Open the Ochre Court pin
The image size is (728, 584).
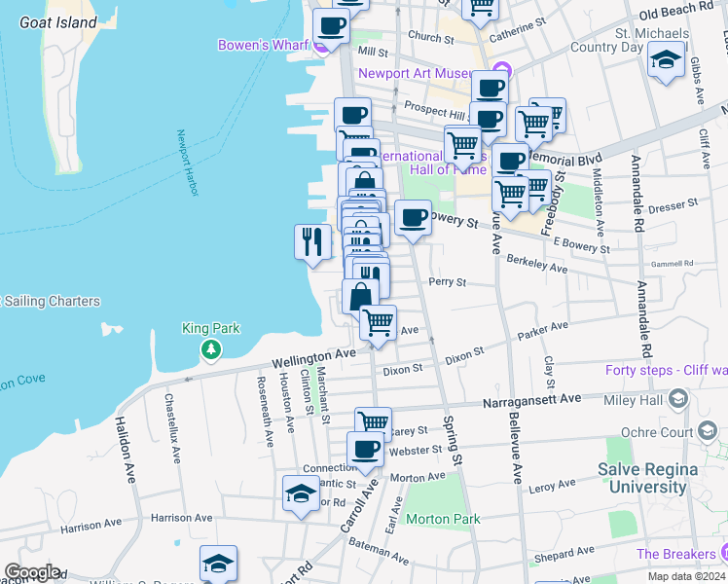click(x=708, y=431)
